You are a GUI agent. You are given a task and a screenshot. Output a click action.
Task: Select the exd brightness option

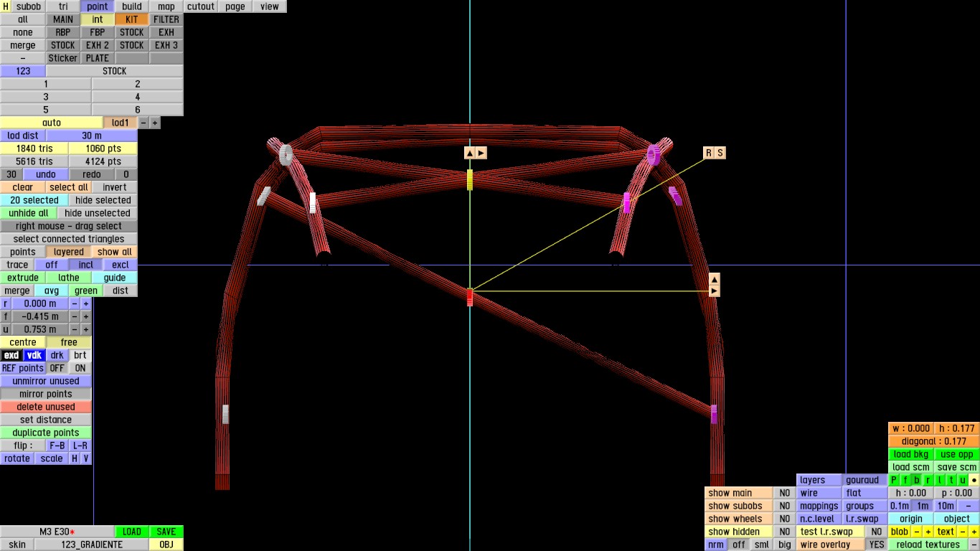11,355
